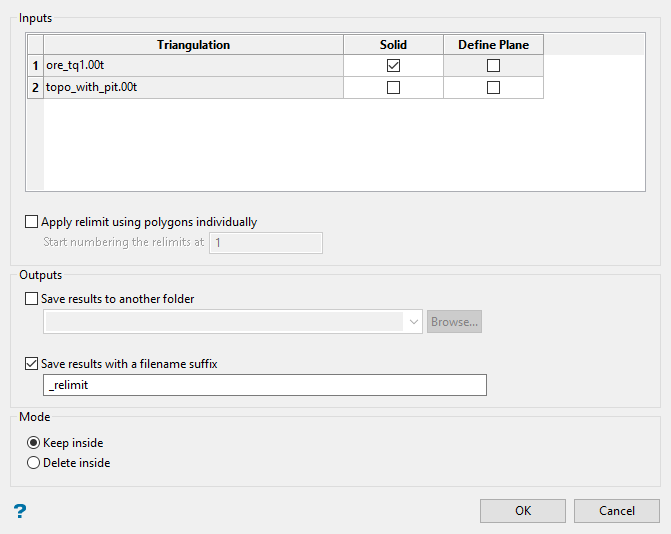The image size is (671, 534).
Task: Check Save results to another folder
Action: pyautogui.click(x=32, y=298)
